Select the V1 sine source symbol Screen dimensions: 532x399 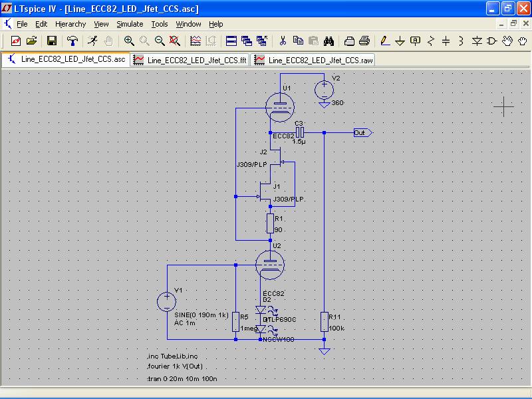[167, 302]
